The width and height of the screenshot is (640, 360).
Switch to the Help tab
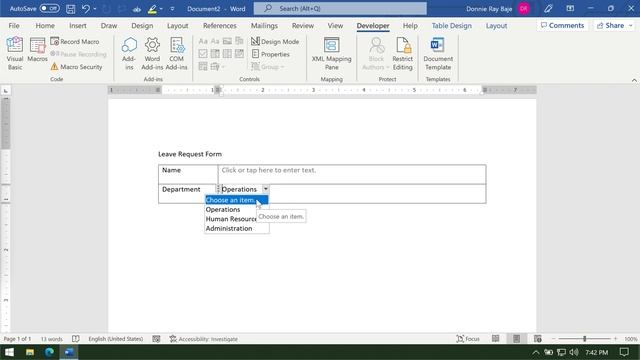tap(410, 25)
